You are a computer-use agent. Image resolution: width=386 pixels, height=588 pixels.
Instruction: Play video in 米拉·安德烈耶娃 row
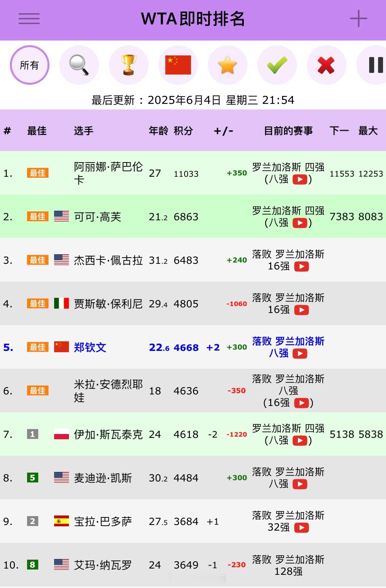[x=302, y=403]
